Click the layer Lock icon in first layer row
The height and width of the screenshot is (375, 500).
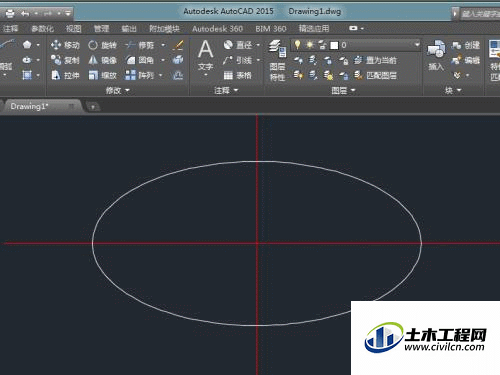(344, 60)
